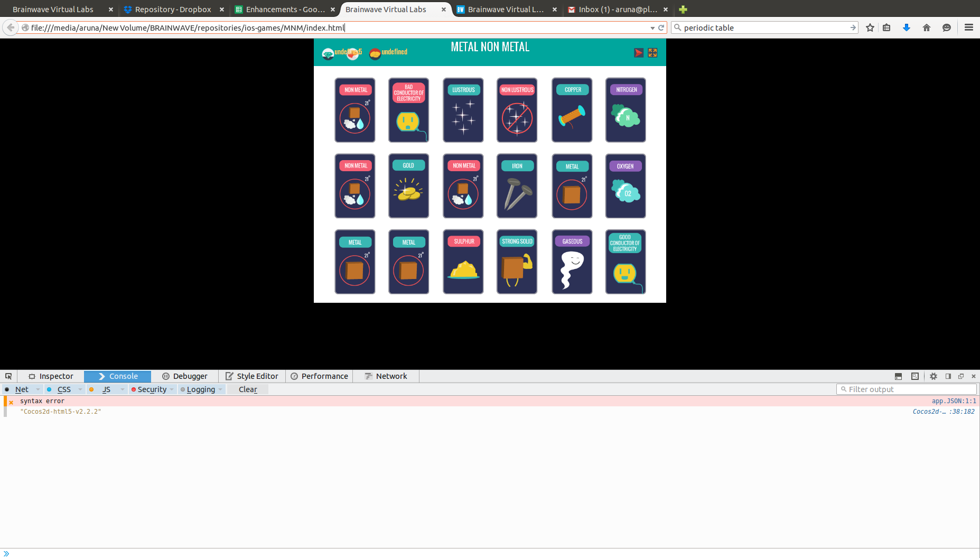
Task: Open the downloads arrow icon
Action: click(x=907, y=27)
